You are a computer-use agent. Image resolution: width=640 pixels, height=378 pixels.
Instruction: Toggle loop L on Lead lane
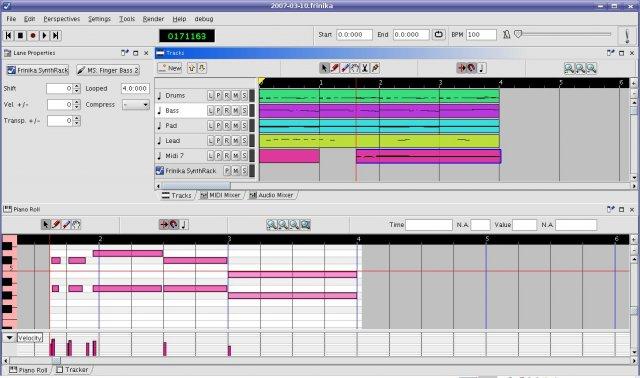tap(210, 141)
